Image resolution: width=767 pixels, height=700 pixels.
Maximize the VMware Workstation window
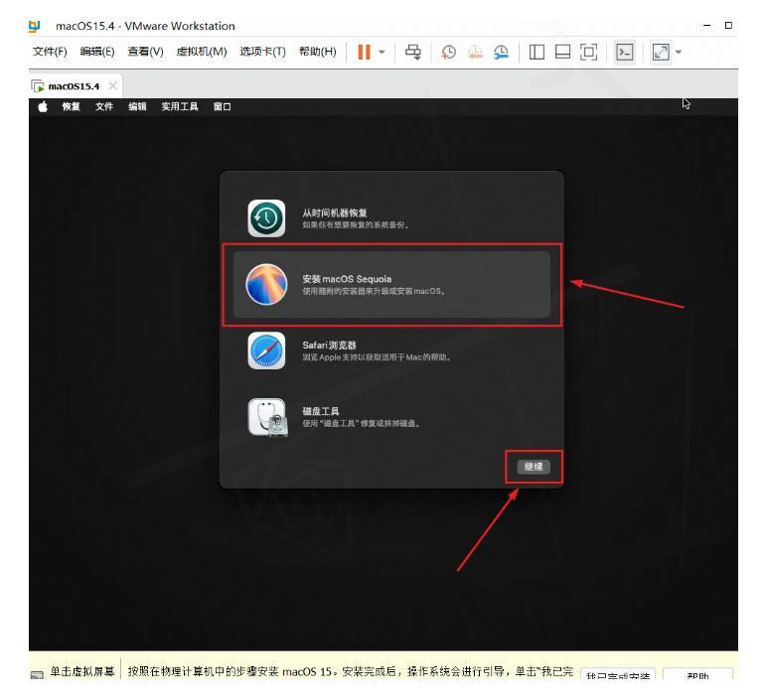coord(728,26)
